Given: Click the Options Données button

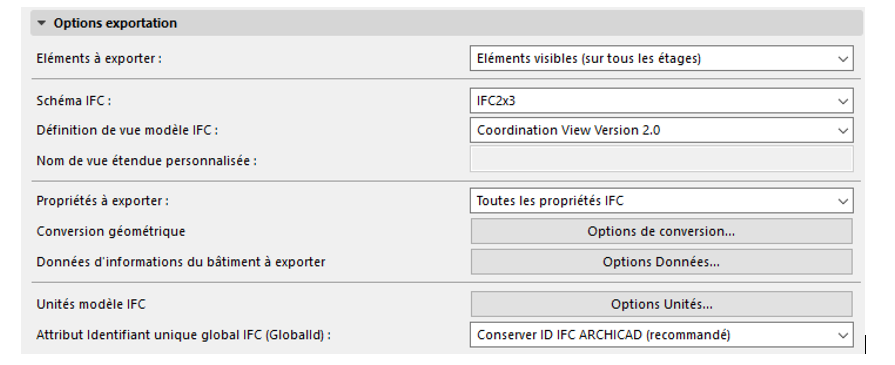Looking at the screenshot, I should (x=662, y=262).
